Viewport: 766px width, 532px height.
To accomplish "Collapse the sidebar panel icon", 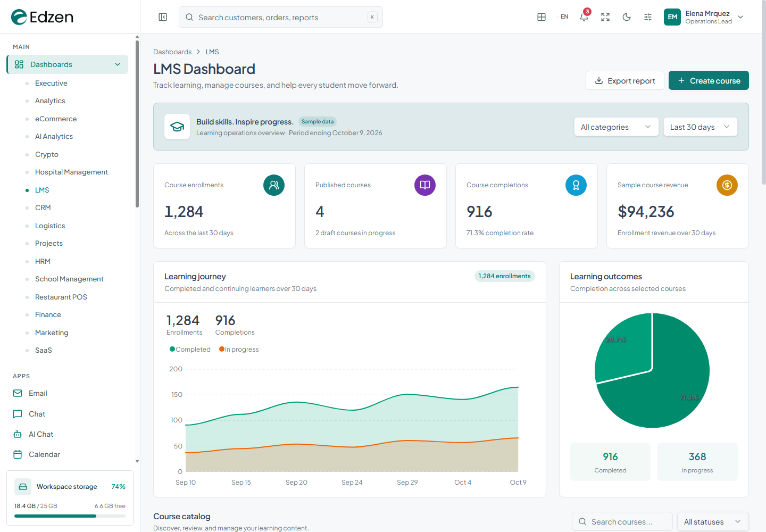I will click(163, 17).
